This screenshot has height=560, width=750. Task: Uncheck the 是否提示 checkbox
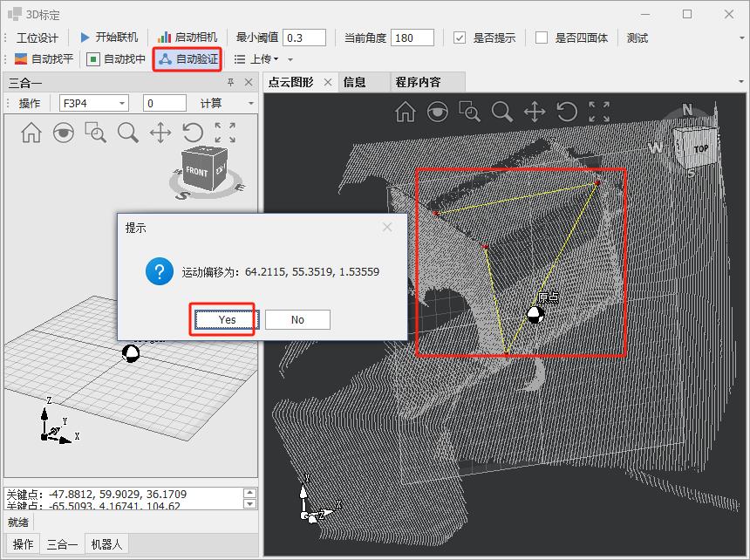(460, 38)
